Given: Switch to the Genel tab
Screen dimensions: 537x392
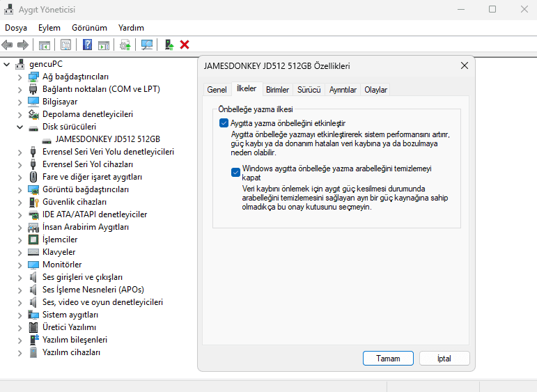Looking at the screenshot, I should [217, 90].
